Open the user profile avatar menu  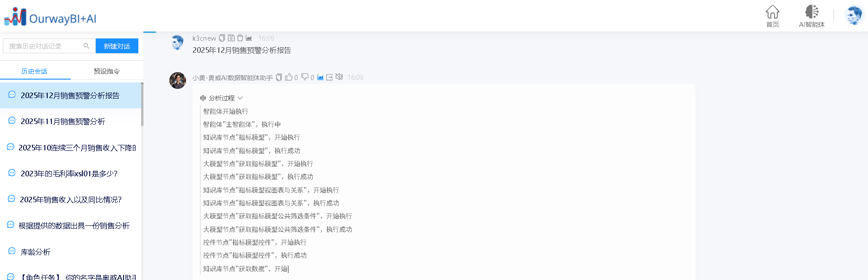coord(854,16)
